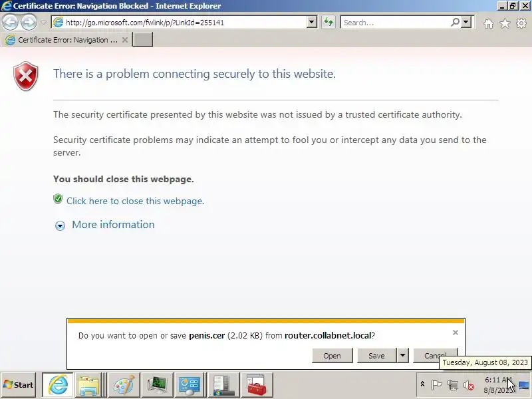
Task: Click the page icon in address bar
Action: [x=58, y=23]
